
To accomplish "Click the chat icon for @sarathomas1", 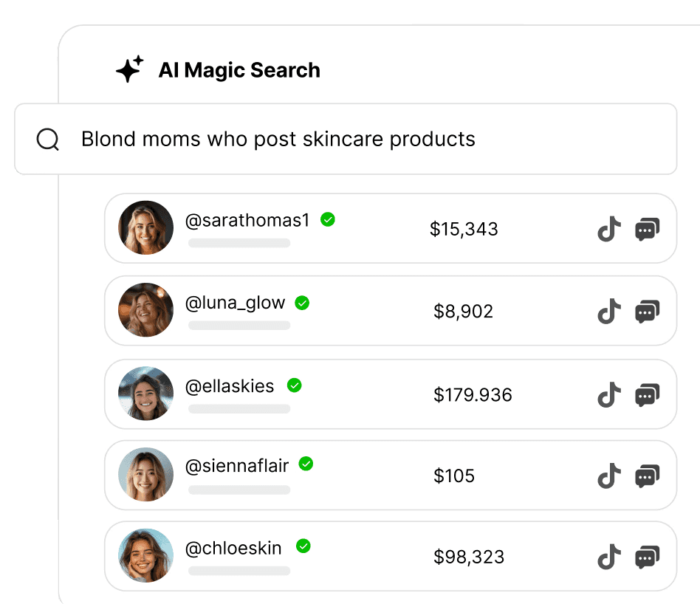I will 647,229.
